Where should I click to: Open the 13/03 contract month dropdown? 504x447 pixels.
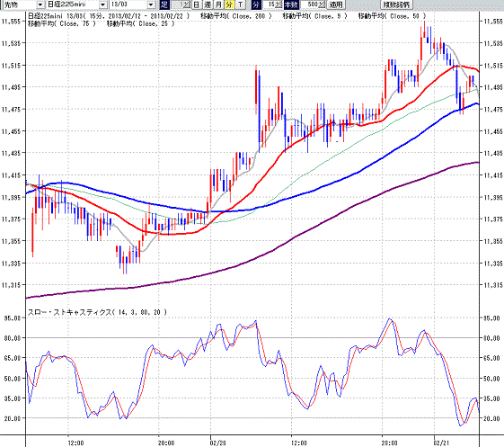[x=151, y=4]
